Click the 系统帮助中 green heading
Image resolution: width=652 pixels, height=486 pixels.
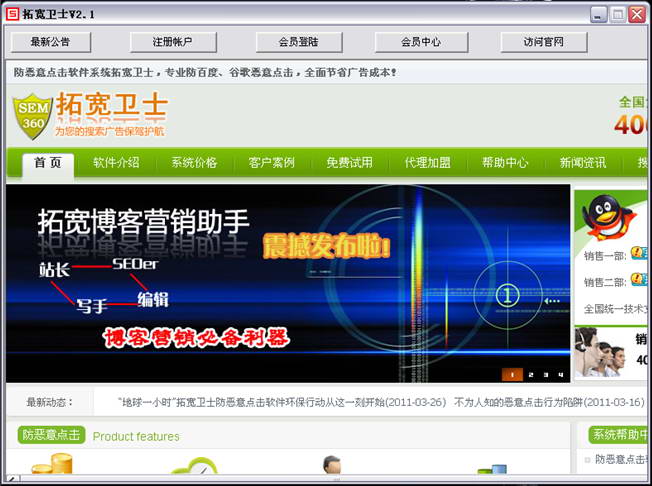tap(619, 435)
